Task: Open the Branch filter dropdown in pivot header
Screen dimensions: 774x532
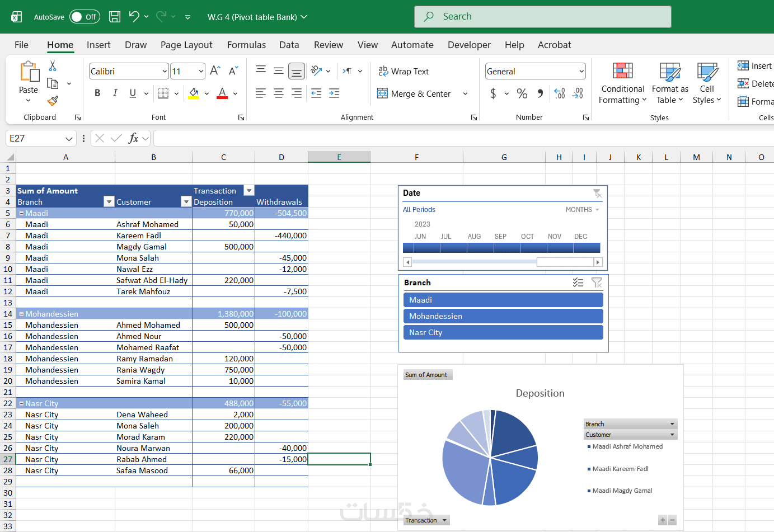Action: (109, 202)
